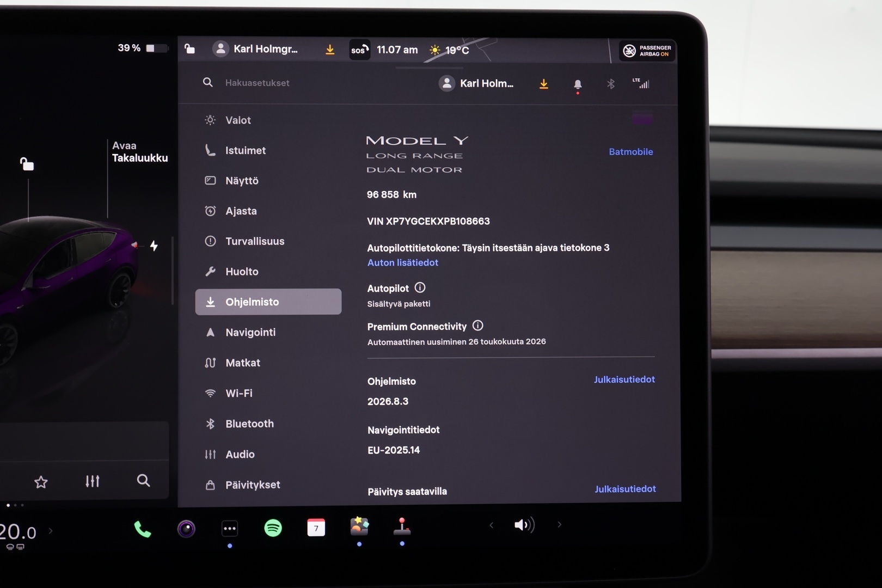Open the Turvallisuus settings menu
The image size is (882, 588).
pyautogui.click(x=268, y=241)
